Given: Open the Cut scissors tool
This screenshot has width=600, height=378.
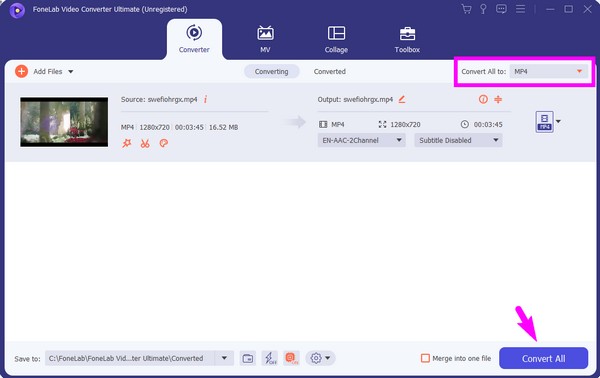Looking at the screenshot, I should pos(145,143).
